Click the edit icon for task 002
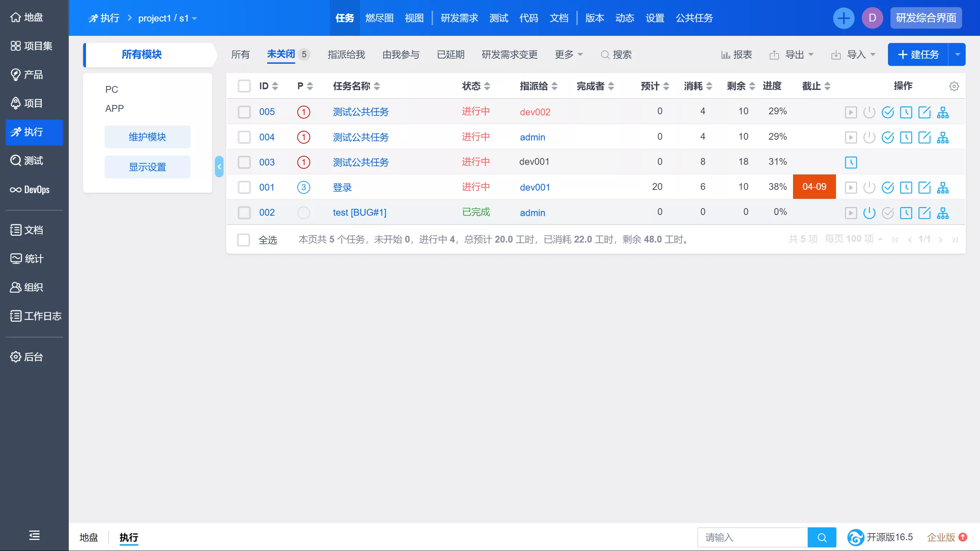The width and height of the screenshot is (980, 551). pyautogui.click(x=924, y=213)
